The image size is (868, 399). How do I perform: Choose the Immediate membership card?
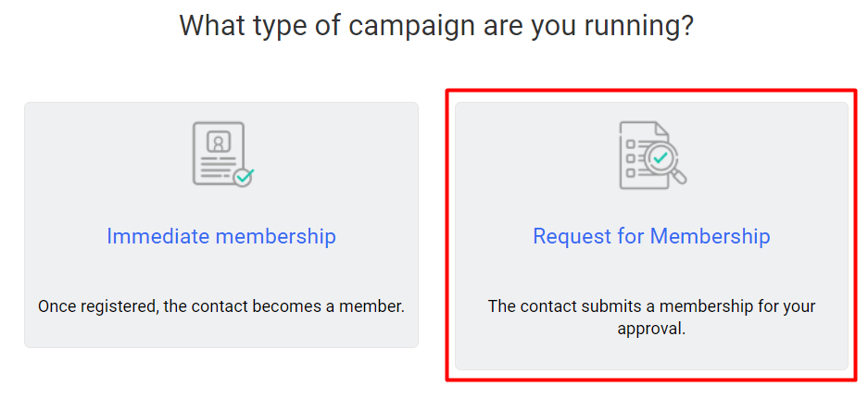pos(221,278)
